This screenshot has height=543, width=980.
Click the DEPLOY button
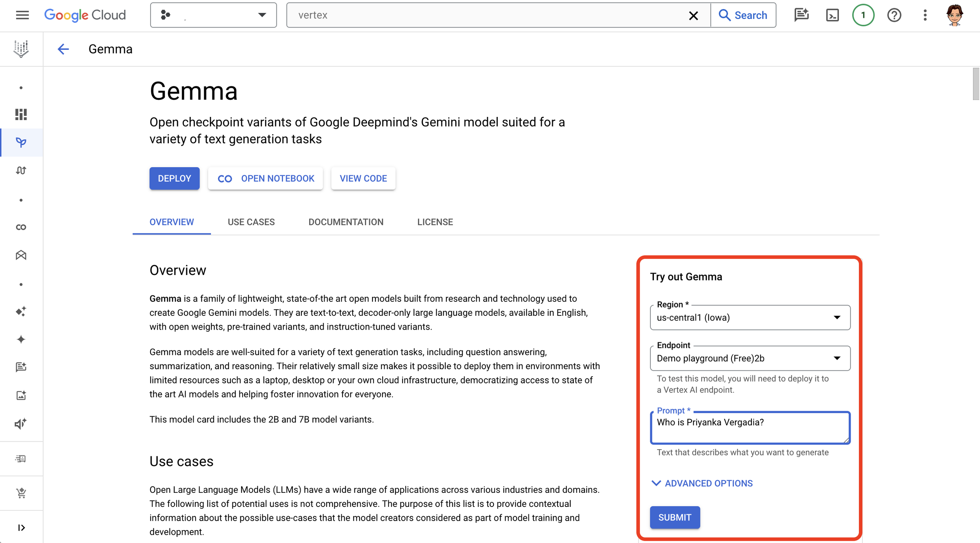click(x=174, y=179)
